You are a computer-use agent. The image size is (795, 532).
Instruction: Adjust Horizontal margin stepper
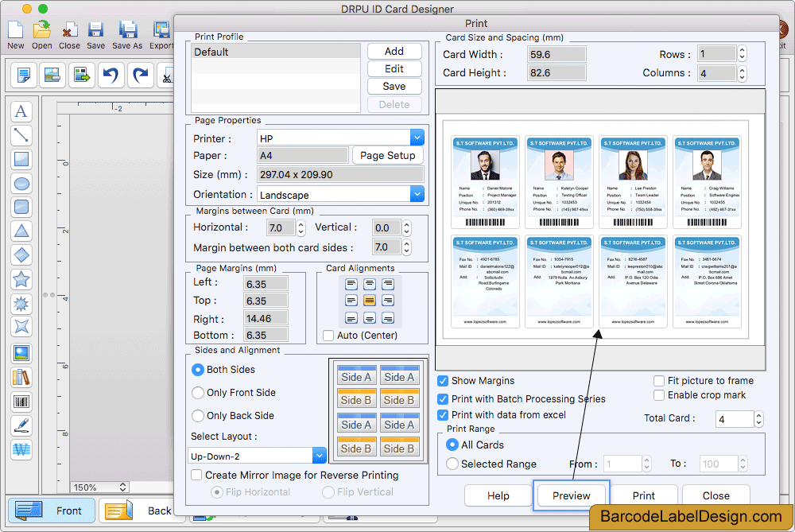click(301, 228)
